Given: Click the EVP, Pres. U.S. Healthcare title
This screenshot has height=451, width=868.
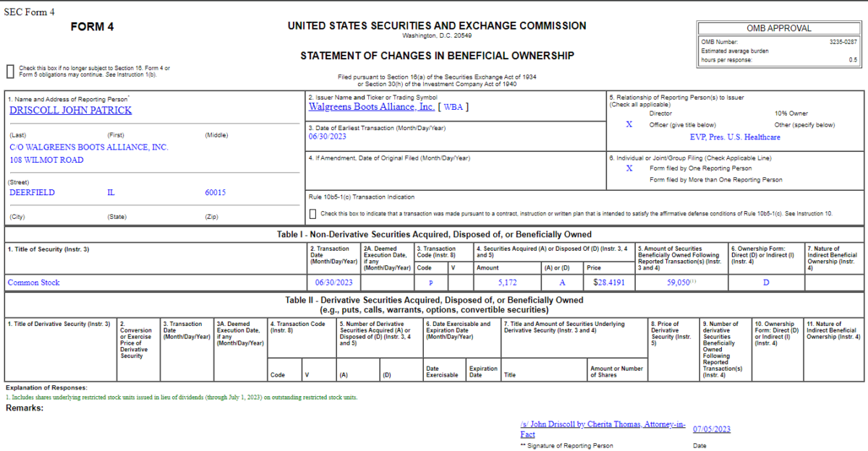Looking at the screenshot, I should (735, 137).
